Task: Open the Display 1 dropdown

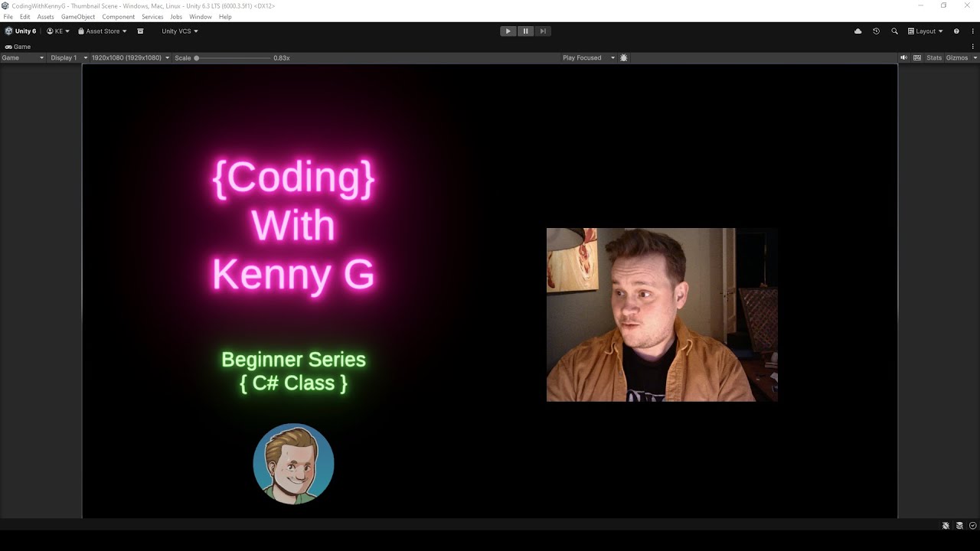Action: (68, 58)
